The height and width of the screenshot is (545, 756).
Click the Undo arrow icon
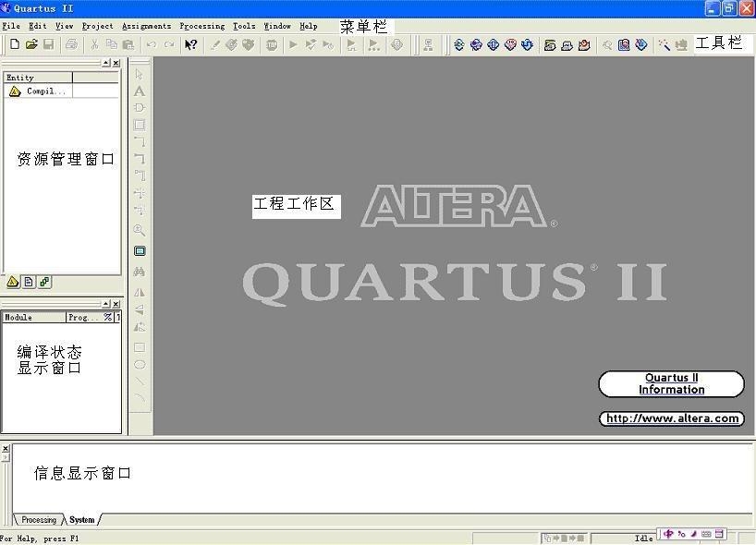point(152,44)
